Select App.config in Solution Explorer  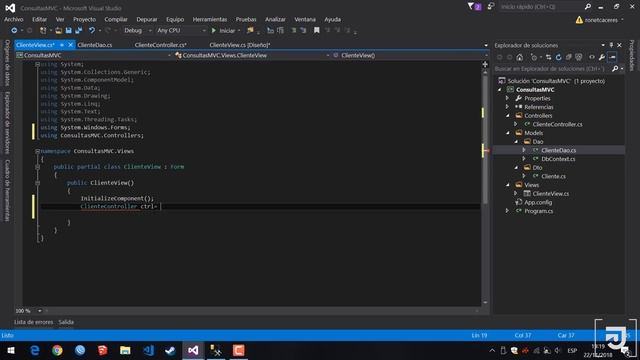(538, 202)
